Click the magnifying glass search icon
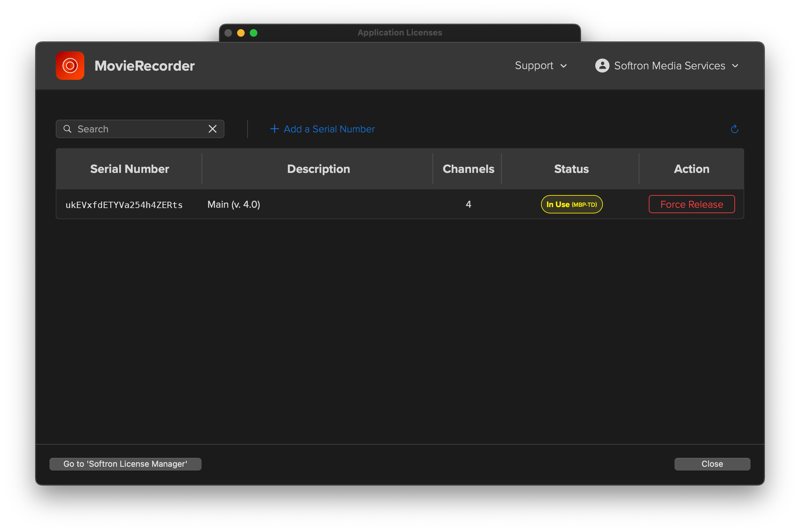 [x=68, y=129]
